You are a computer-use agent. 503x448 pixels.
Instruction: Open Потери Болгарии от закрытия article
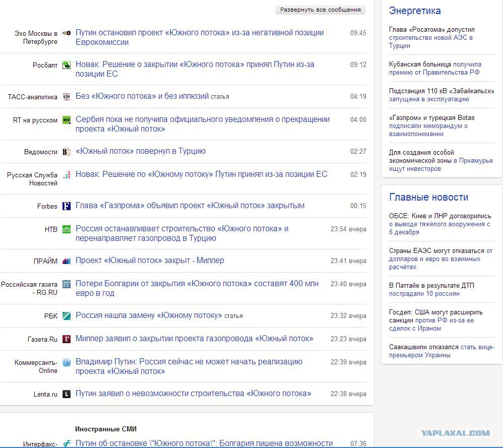point(197,288)
